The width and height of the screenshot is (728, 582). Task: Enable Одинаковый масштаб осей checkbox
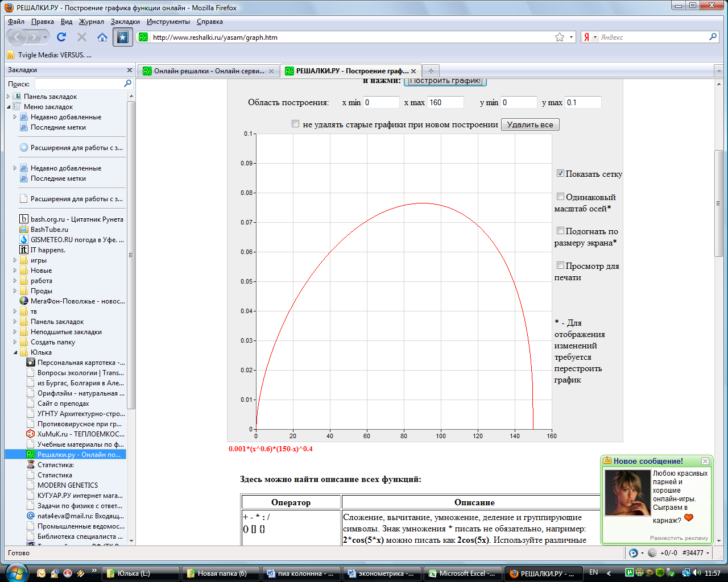pyautogui.click(x=560, y=197)
